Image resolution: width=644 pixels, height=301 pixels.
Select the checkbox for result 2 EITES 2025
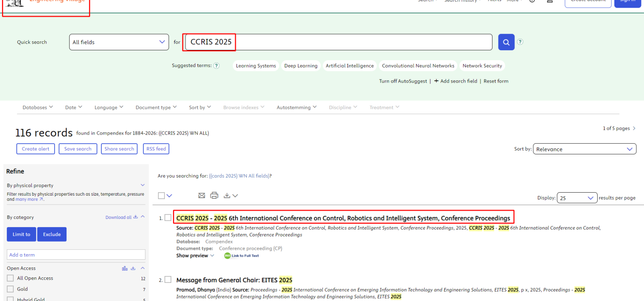[168, 279]
